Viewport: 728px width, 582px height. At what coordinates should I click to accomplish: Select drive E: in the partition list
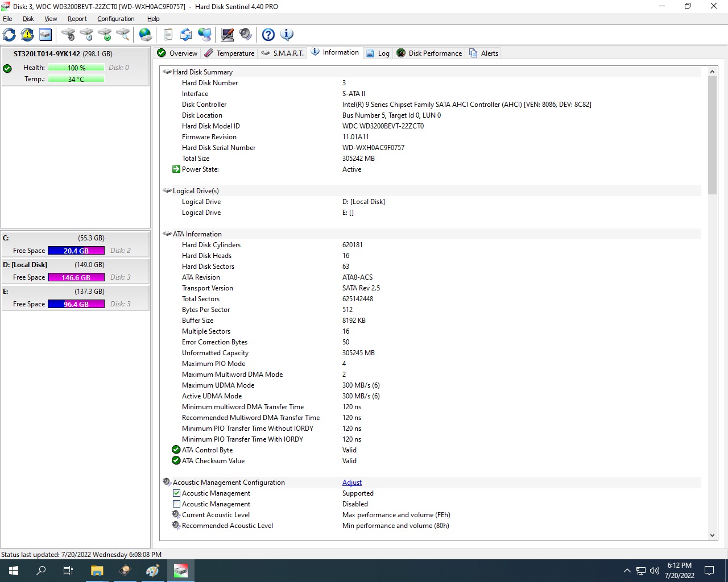click(x=75, y=297)
